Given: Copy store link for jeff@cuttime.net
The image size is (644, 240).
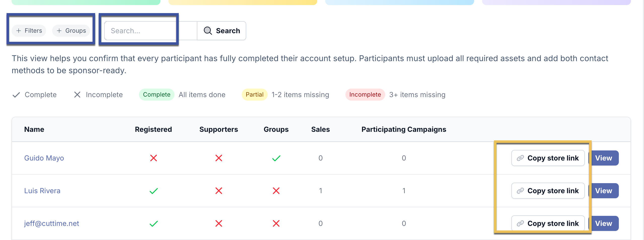Looking at the screenshot, I should click(x=548, y=223).
